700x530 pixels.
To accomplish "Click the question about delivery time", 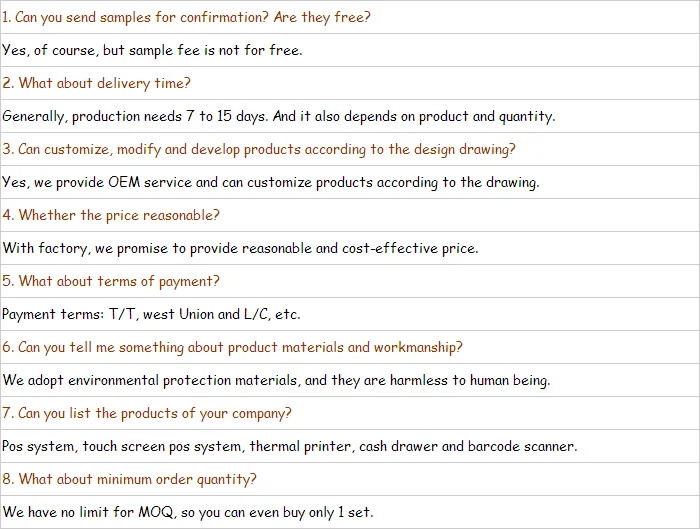I will 96,84.
